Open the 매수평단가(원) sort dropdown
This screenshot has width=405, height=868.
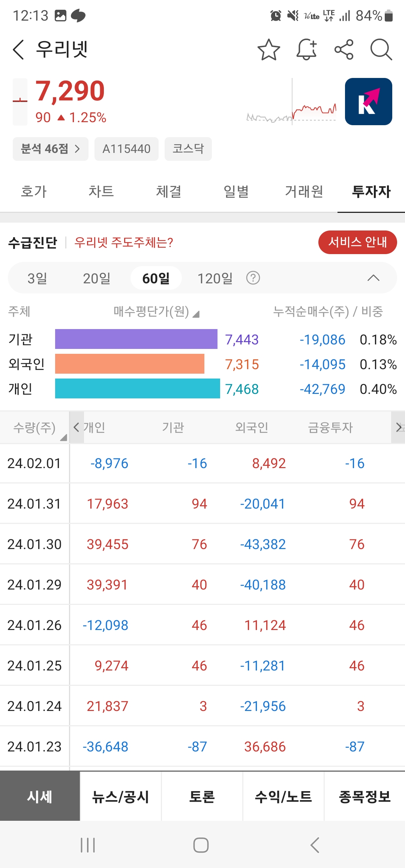(156, 311)
